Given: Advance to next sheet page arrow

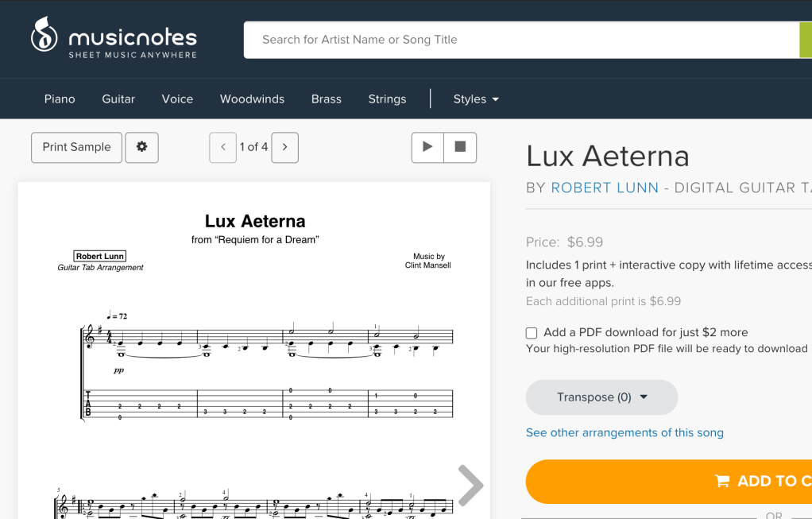Looking at the screenshot, I should (284, 147).
